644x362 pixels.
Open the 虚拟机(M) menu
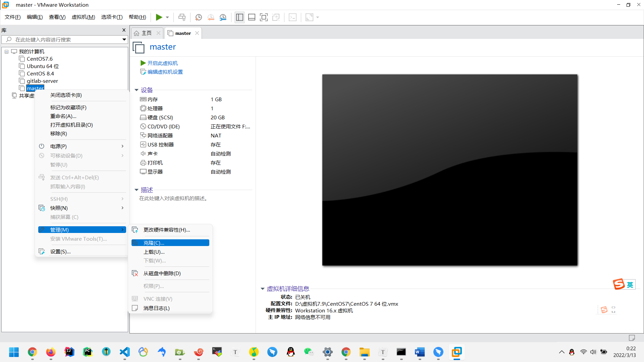pos(83,17)
